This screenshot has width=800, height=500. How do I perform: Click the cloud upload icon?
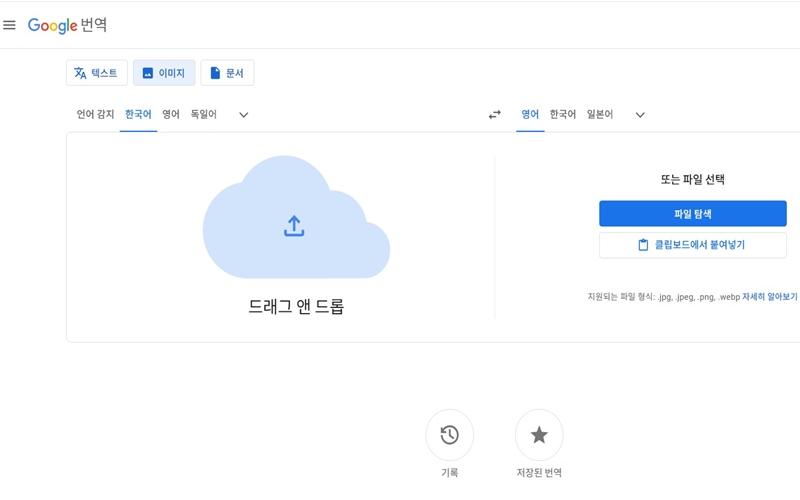pyautogui.click(x=294, y=226)
